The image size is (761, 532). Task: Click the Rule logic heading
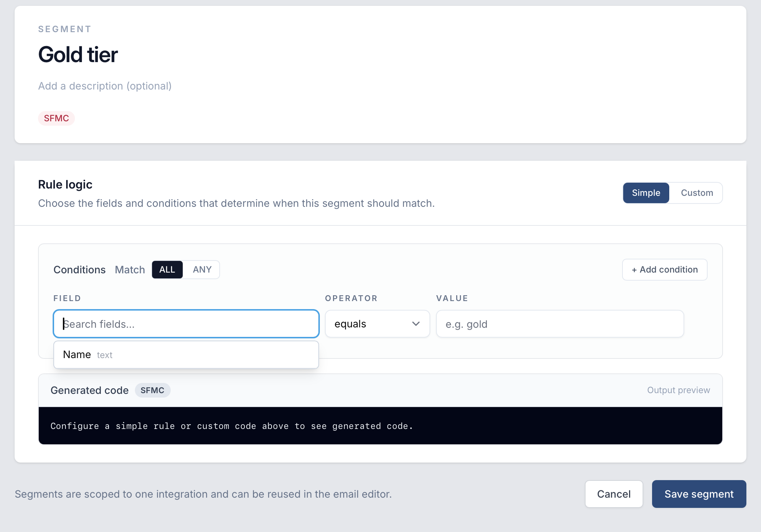tap(65, 184)
